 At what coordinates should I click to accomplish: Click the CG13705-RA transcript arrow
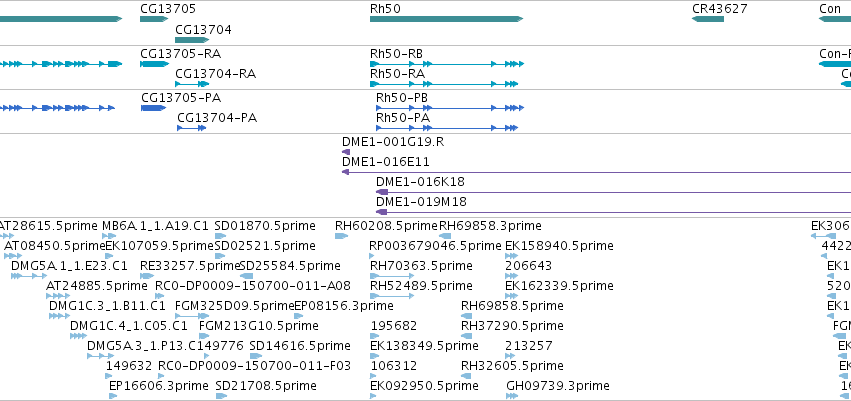click(154, 64)
